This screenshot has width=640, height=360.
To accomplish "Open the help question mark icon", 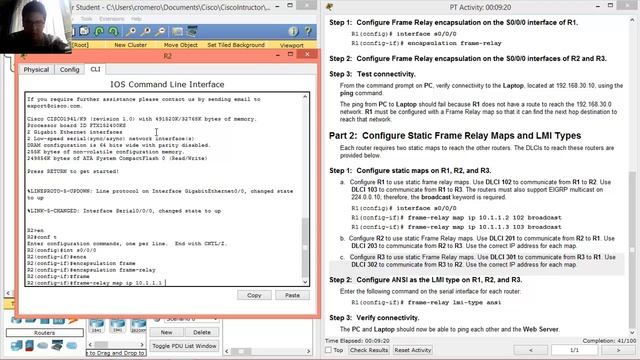I will point(308,31).
